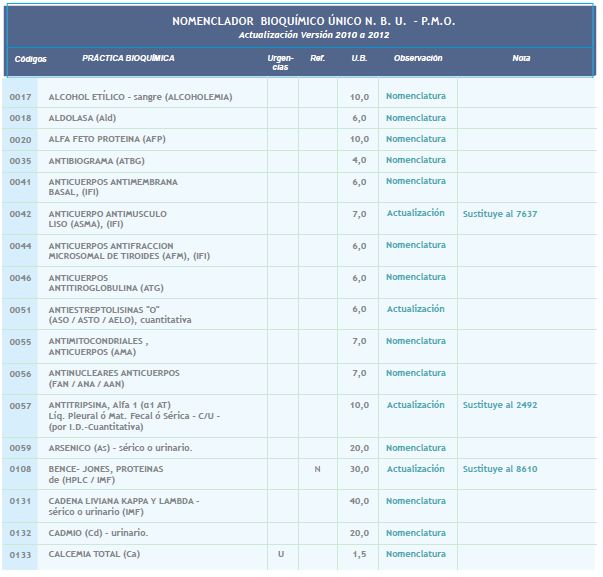Click Actualización in the ANTITRIPSINA row
This screenshot has height=577, width=603.
click(416, 405)
